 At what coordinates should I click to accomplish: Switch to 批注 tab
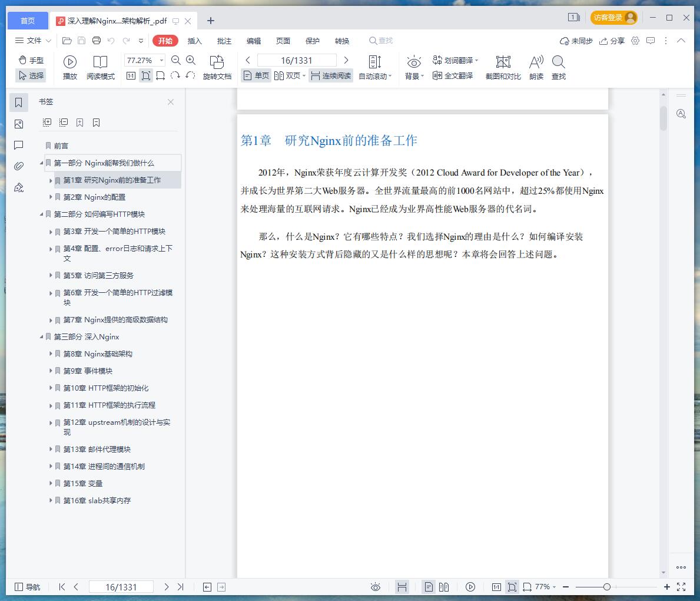(x=224, y=41)
